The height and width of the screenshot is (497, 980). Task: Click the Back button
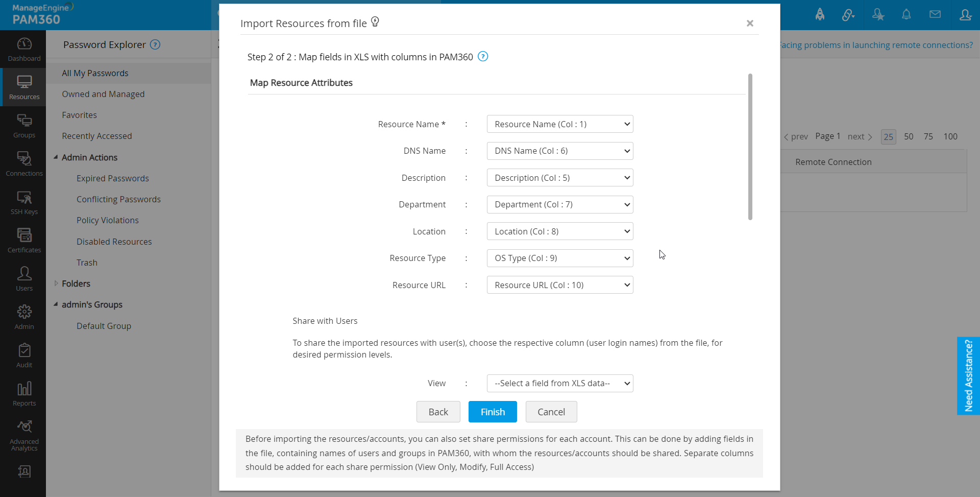[x=438, y=412]
